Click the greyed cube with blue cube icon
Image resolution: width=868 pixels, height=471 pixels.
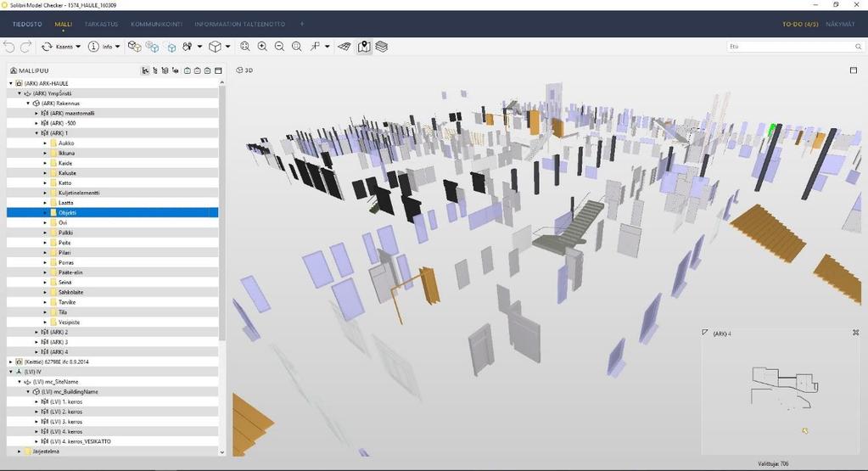click(152, 47)
